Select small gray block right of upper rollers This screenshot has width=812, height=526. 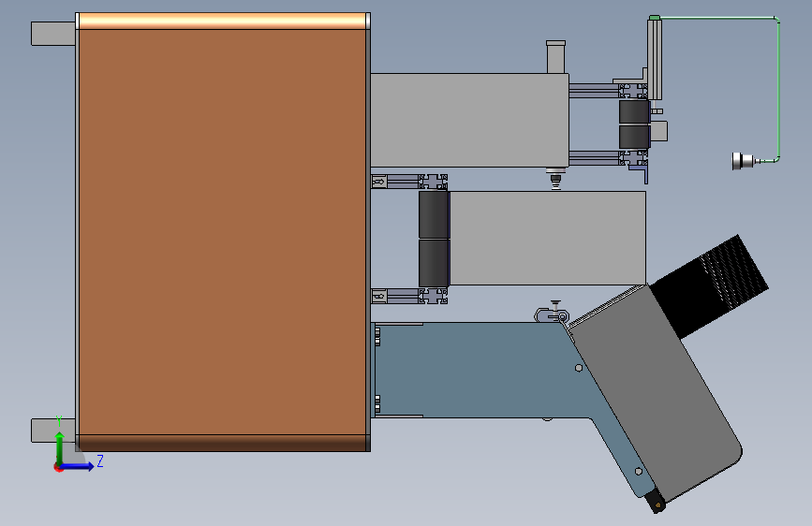658,131
